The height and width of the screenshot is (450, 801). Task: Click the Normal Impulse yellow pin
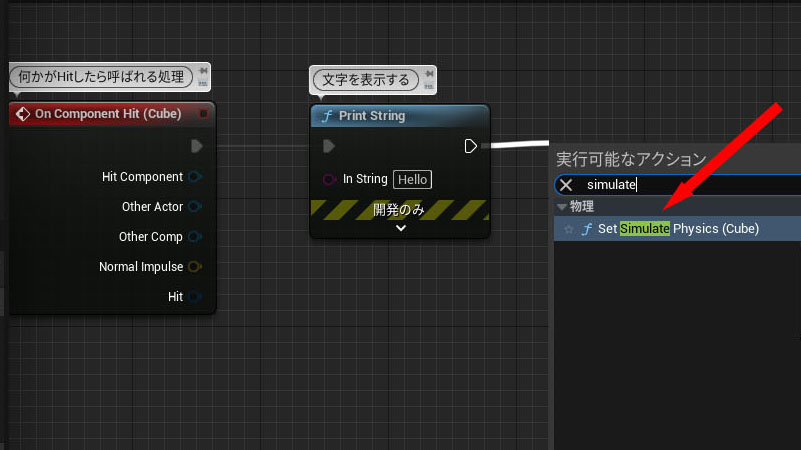[x=195, y=267]
